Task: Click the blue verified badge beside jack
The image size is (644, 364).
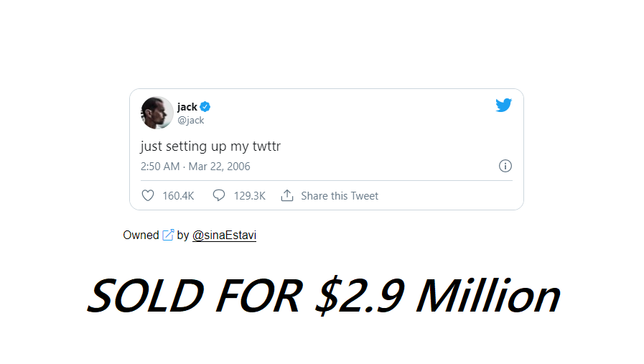Action: click(205, 107)
